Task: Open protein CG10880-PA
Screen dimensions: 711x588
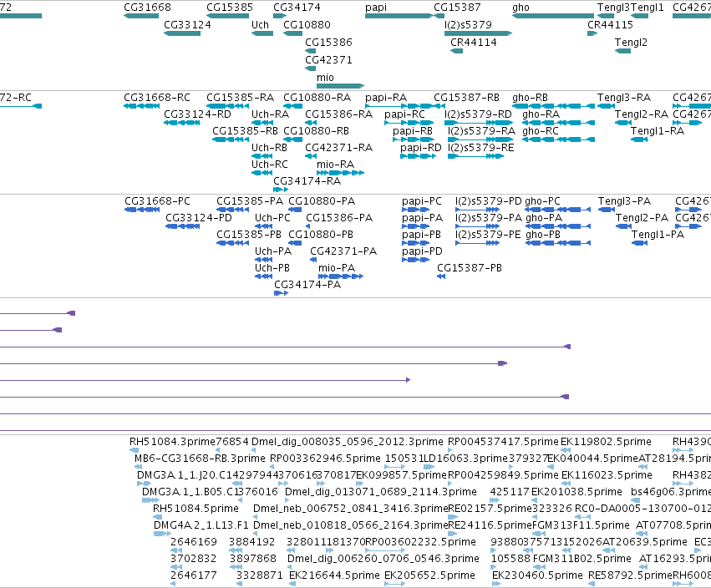Action: click(322, 201)
